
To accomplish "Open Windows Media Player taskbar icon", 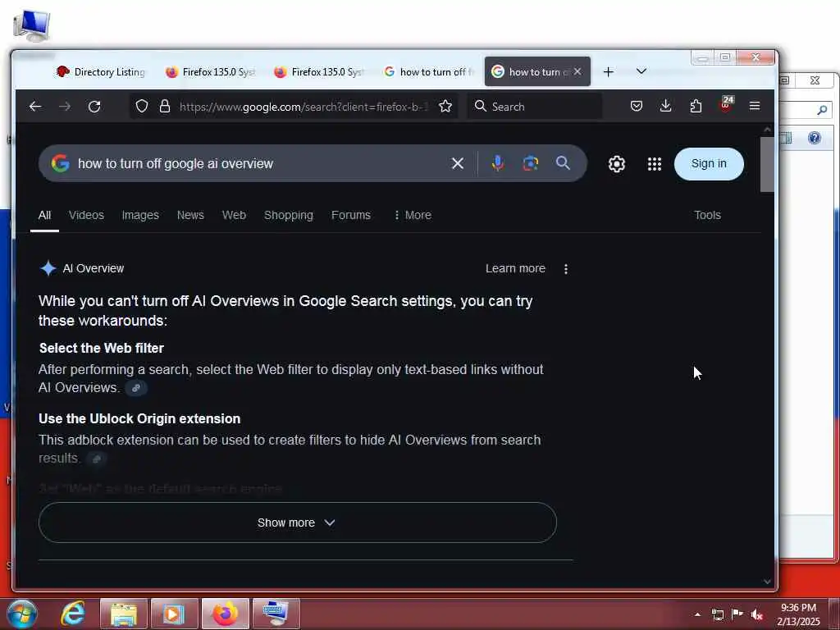I will pyautogui.click(x=174, y=614).
